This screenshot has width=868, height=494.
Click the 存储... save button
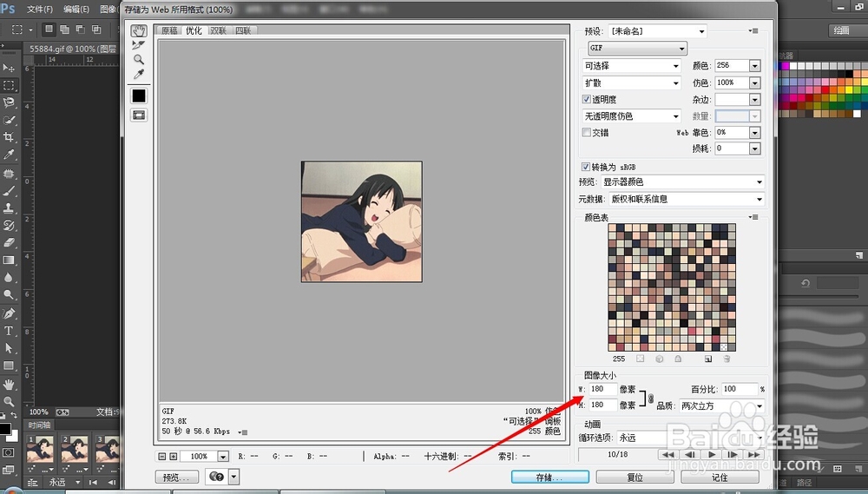(549, 477)
